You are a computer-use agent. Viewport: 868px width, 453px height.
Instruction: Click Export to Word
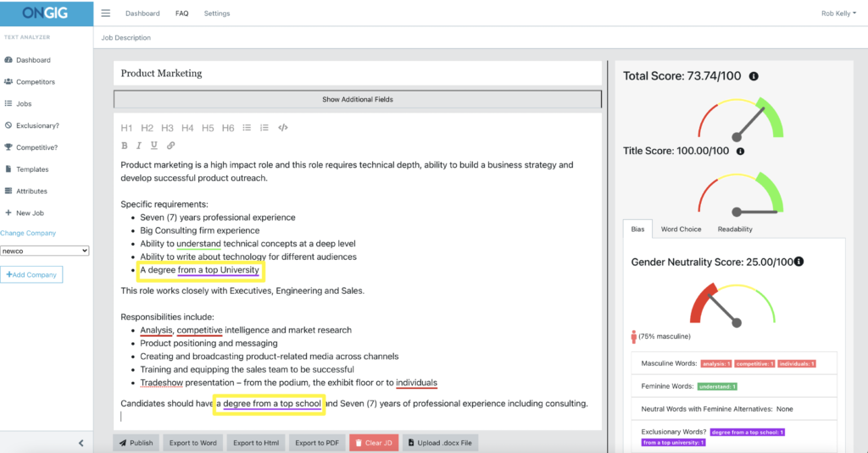coord(193,443)
